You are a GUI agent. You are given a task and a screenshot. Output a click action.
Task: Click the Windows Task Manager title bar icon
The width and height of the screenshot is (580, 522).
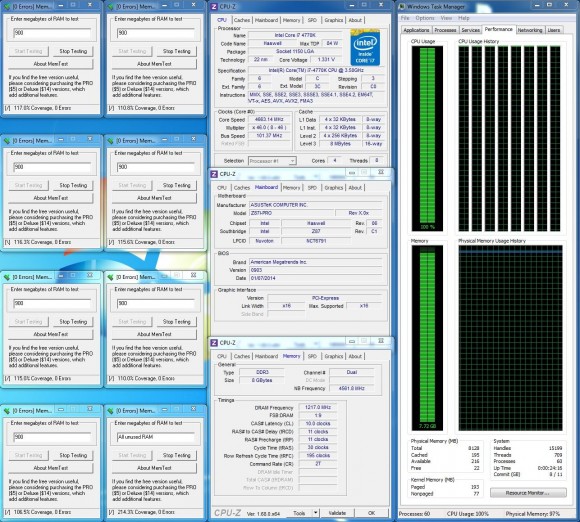pyautogui.click(x=402, y=7)
